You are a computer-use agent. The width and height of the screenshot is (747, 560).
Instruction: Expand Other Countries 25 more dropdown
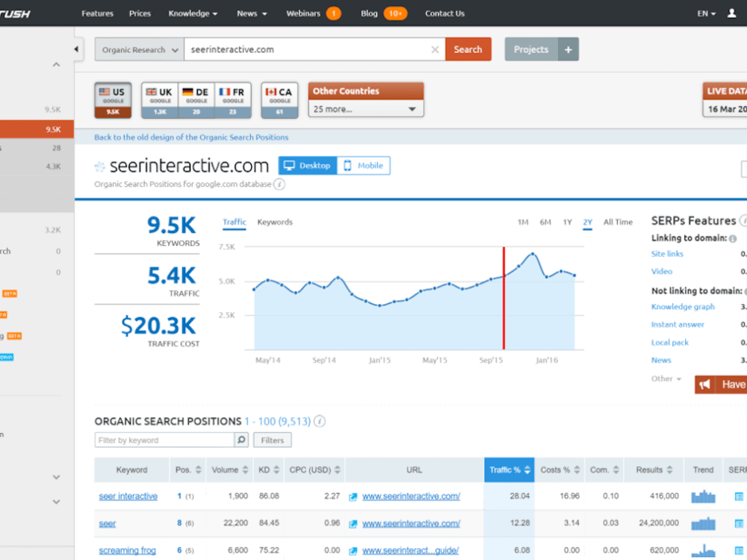point(365,109)
